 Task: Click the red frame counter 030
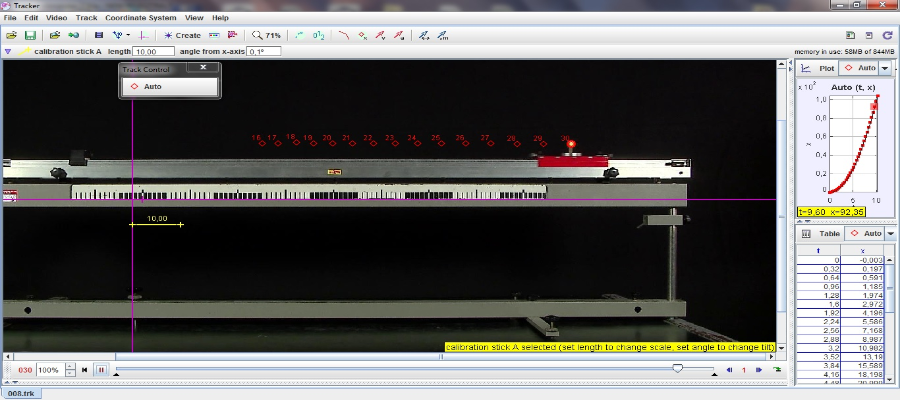tap(25, 370)
